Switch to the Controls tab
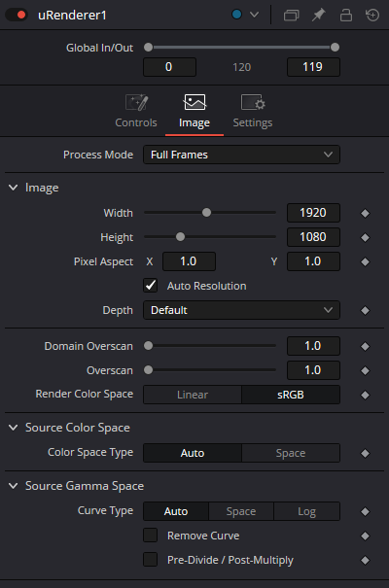Image resolution: width=389 pixels, height=588 pixels. (136, 112)
